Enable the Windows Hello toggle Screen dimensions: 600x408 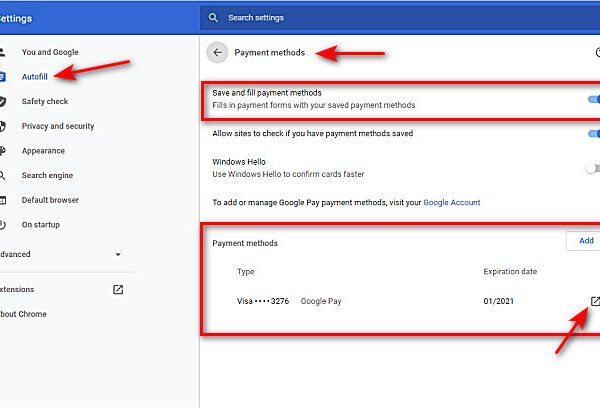click(592, 168)
